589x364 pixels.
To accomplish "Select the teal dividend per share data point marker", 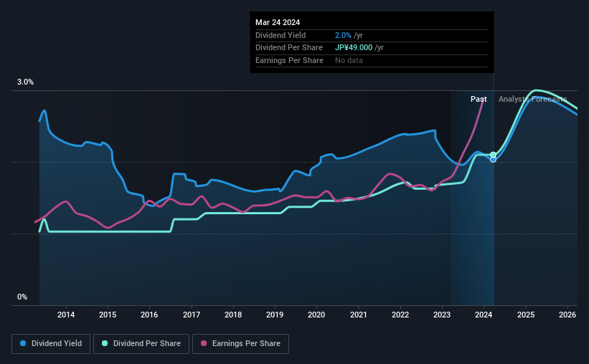I will [x=493, y=155].
